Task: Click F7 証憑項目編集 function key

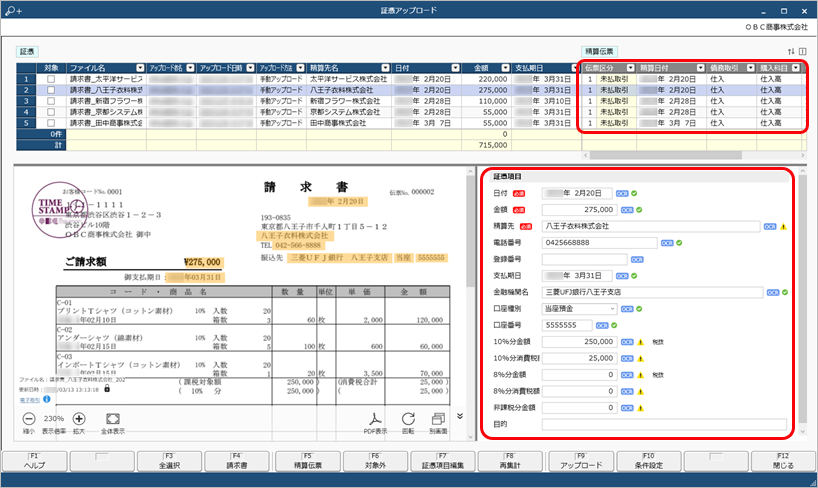Action: click(443, 461)
